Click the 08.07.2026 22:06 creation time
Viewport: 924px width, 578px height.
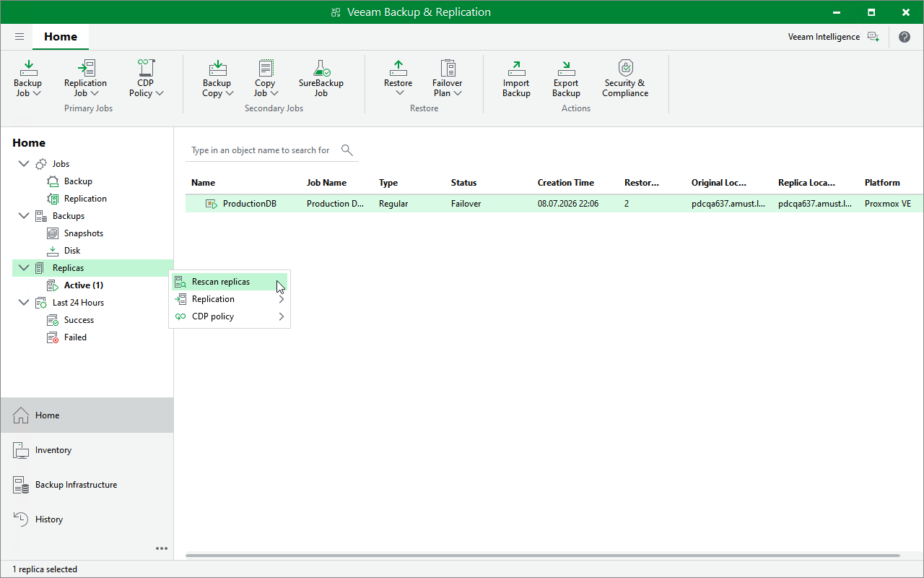tap(568, 204)
